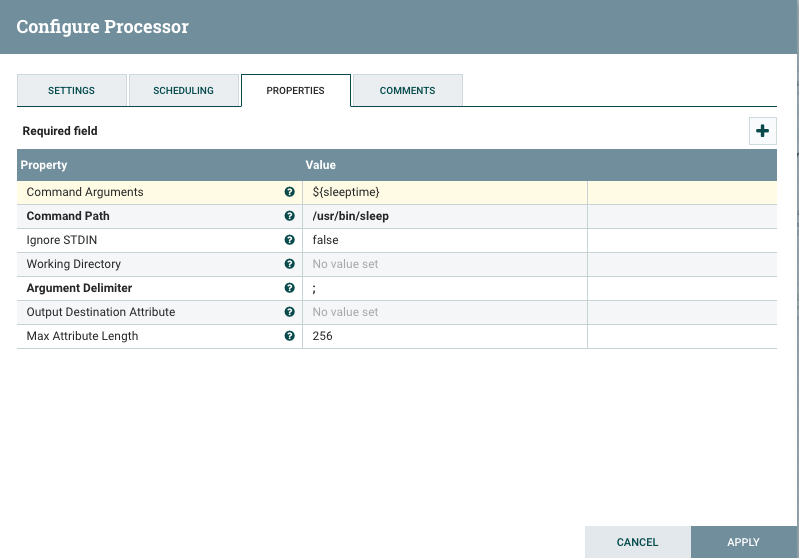799x558 pixels.
Task: Click the add new property plus icon
Action: (763, 131)
